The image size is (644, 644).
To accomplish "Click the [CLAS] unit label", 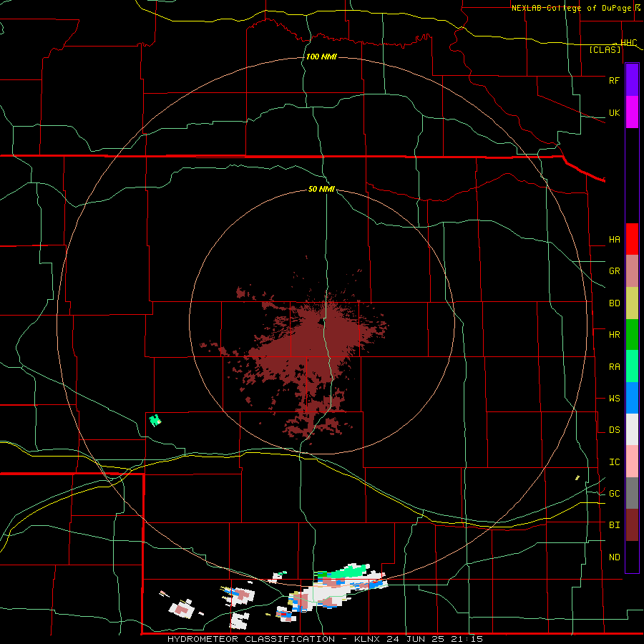I will (605, 50).
